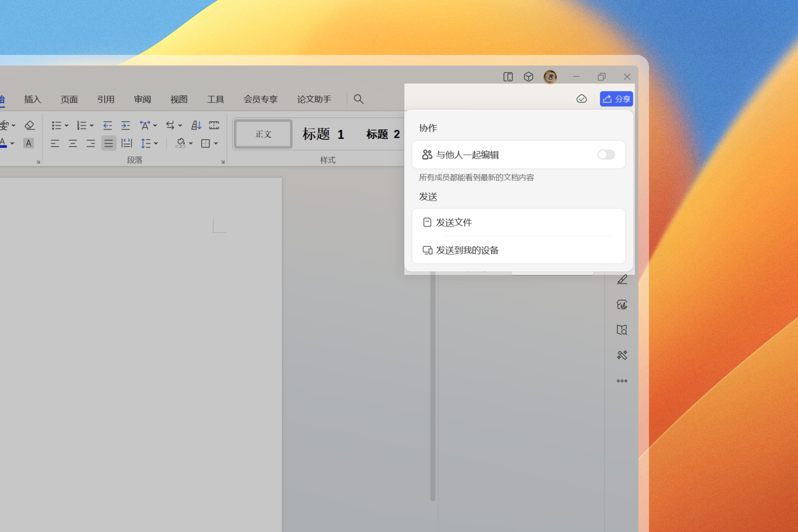798x532 pixels.
Task: Decrease paragraph indent
Action: (108, 126)
